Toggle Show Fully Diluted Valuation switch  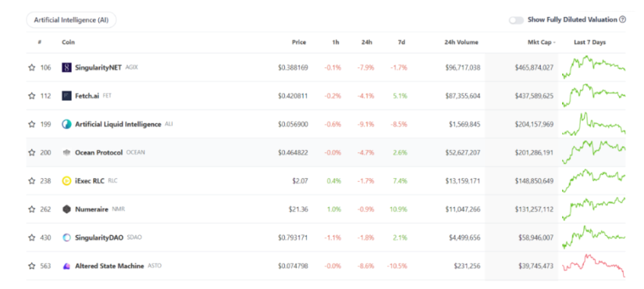click(516, 20)
